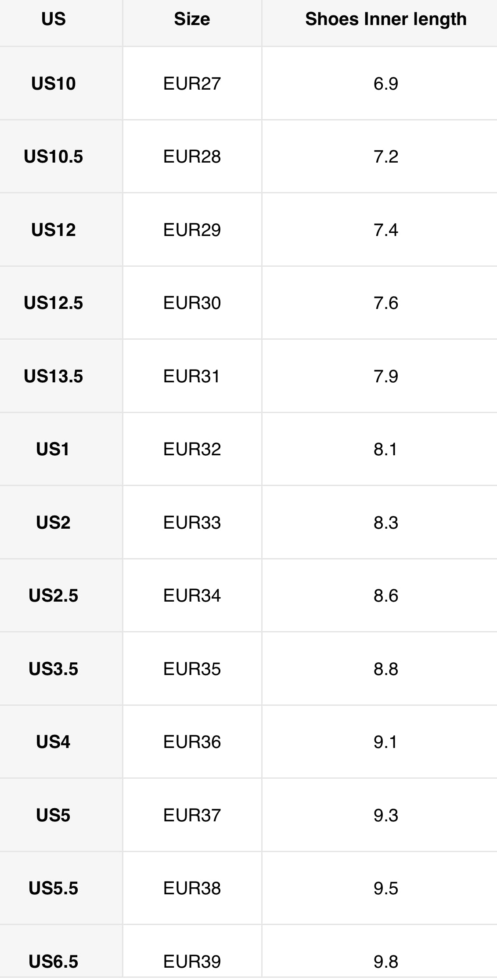Click the EUR28 size cell

coord(192,157)
